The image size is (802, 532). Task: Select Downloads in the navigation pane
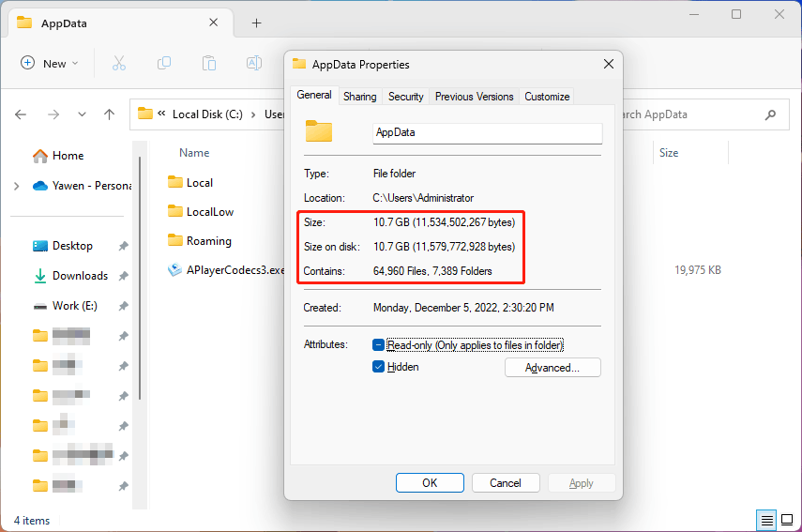80,276
